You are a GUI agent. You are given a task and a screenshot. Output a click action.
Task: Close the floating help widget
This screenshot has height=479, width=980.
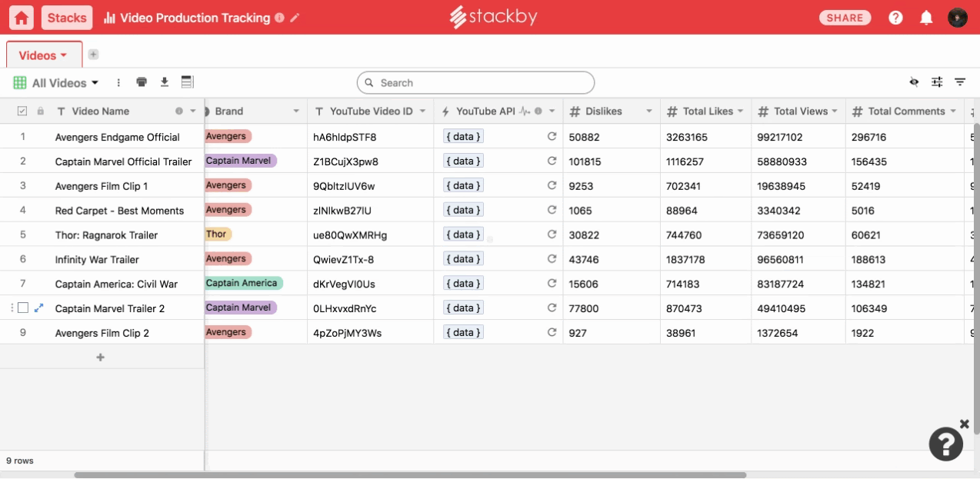[965, 424]
